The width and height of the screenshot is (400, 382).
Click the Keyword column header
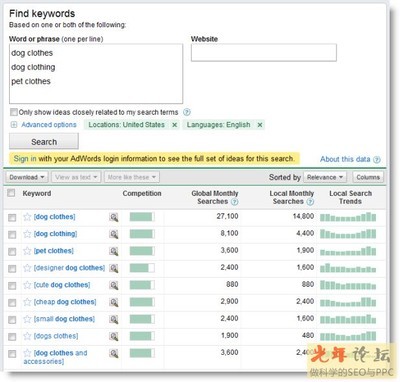pos(37,194)
